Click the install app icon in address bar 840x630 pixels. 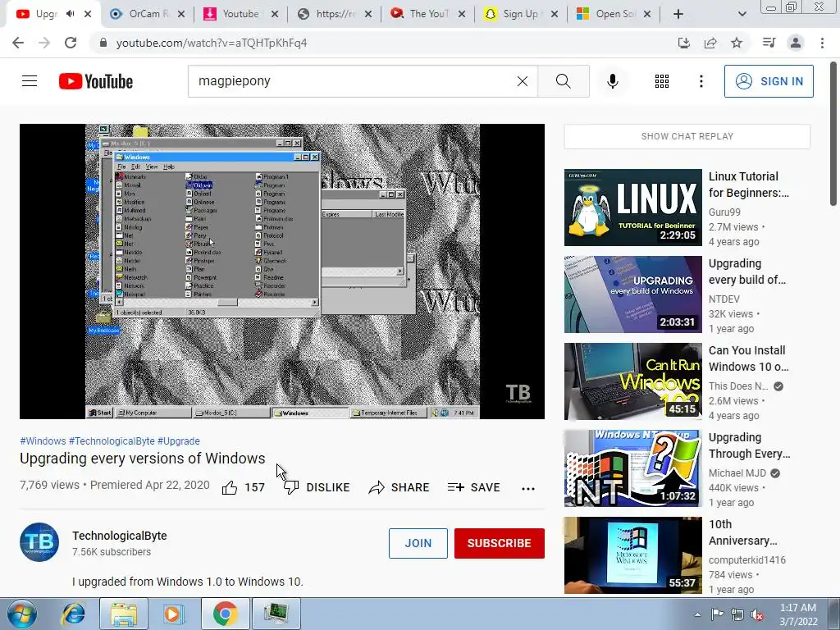coord(684,43)
